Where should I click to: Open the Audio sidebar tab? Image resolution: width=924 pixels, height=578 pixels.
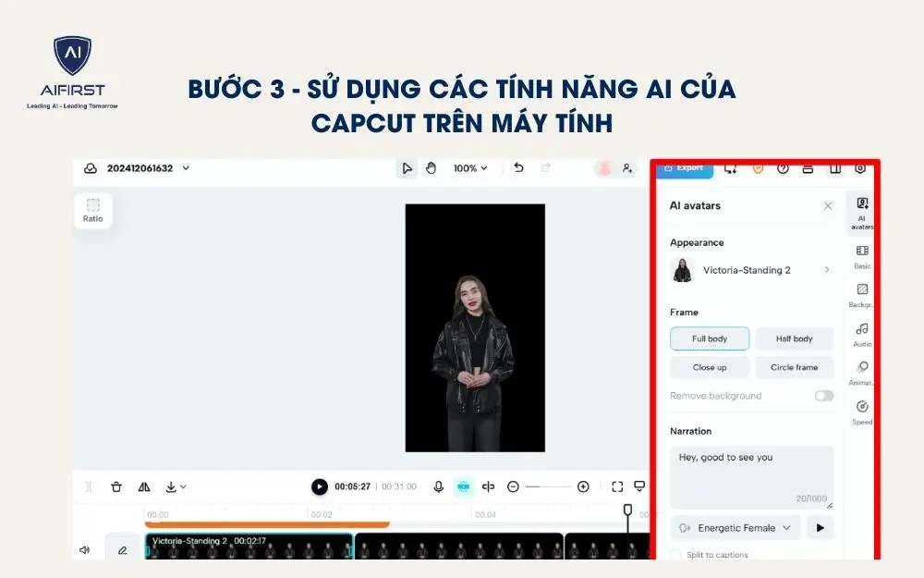[862, 335]
